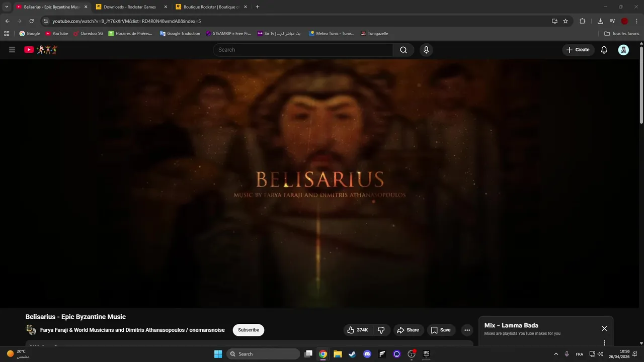Switch to Boutique Rockstar tab
644x362 pixels.
(211, 7)
